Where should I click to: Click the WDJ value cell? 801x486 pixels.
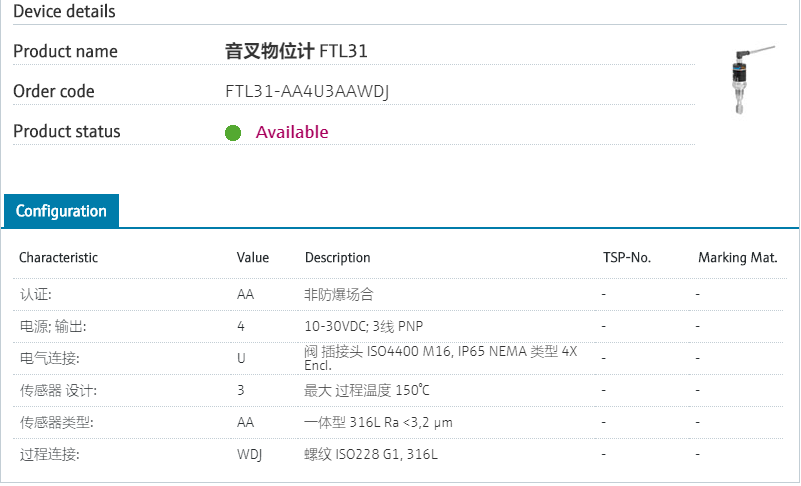click(250, 455)
